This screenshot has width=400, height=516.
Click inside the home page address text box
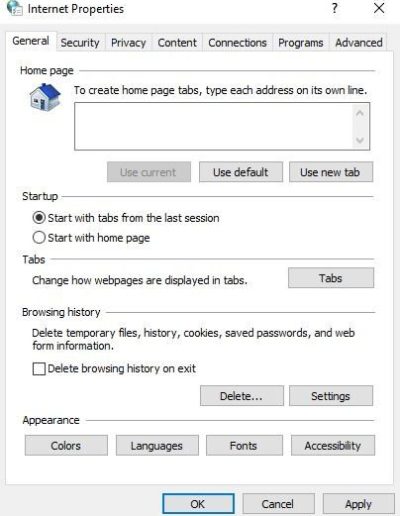(213, 126)
